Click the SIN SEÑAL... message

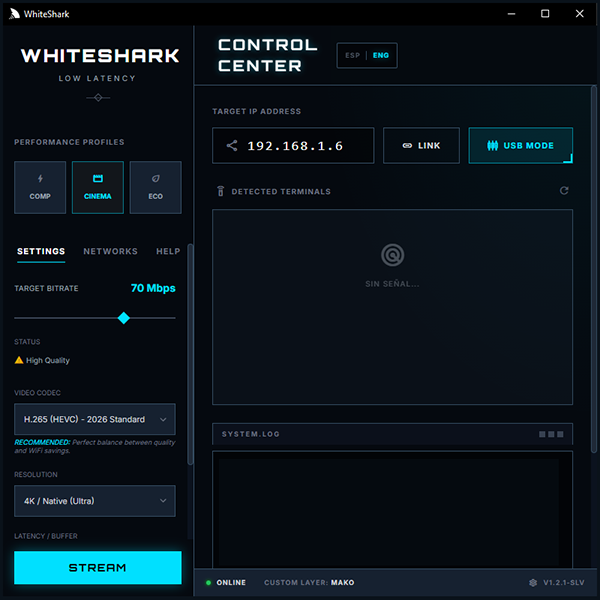tap(392, 284)
